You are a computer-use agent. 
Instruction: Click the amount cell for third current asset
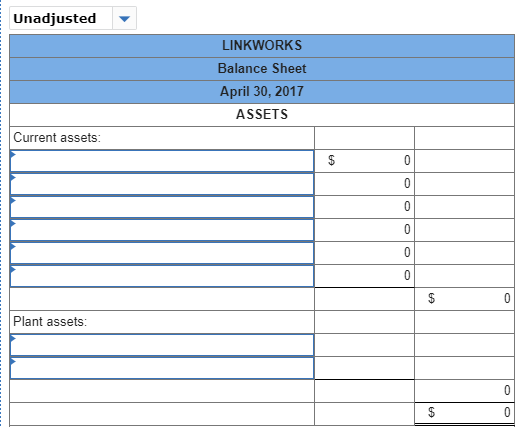[364, 207]
